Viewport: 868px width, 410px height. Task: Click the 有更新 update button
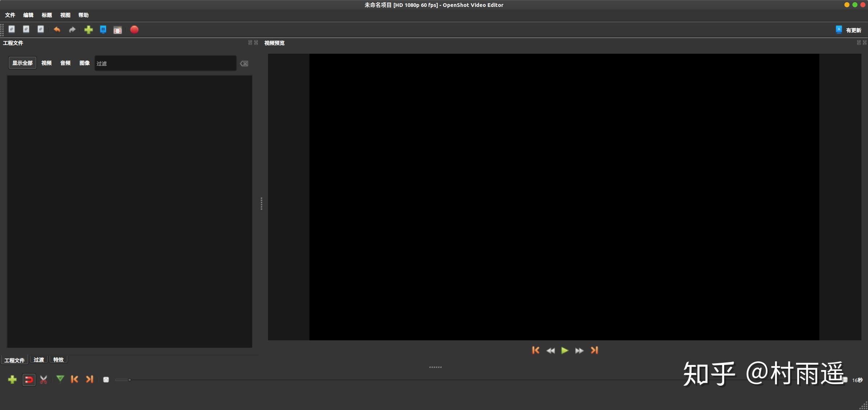(849, 30)
